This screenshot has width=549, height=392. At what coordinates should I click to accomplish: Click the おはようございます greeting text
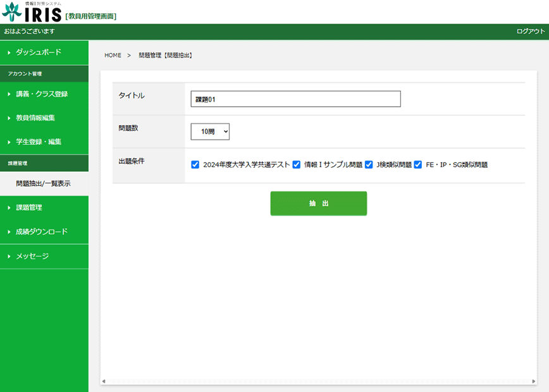(x=29, y=32)
